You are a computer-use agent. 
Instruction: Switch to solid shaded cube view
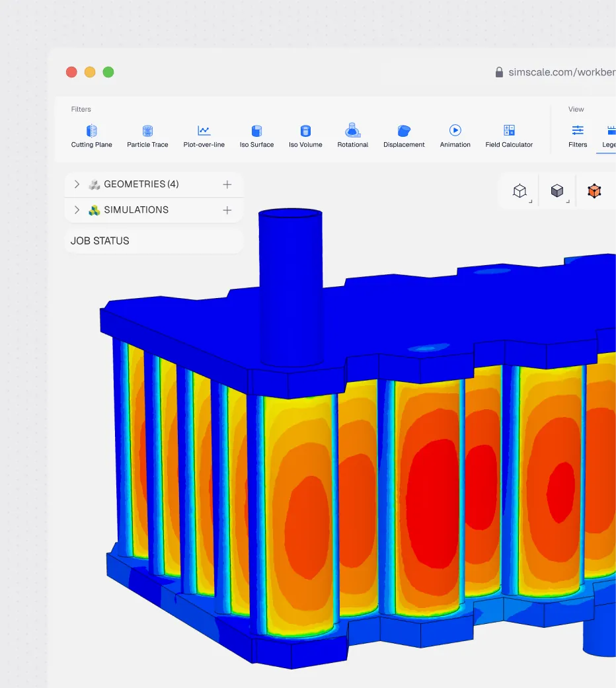[x=557, y=191]
